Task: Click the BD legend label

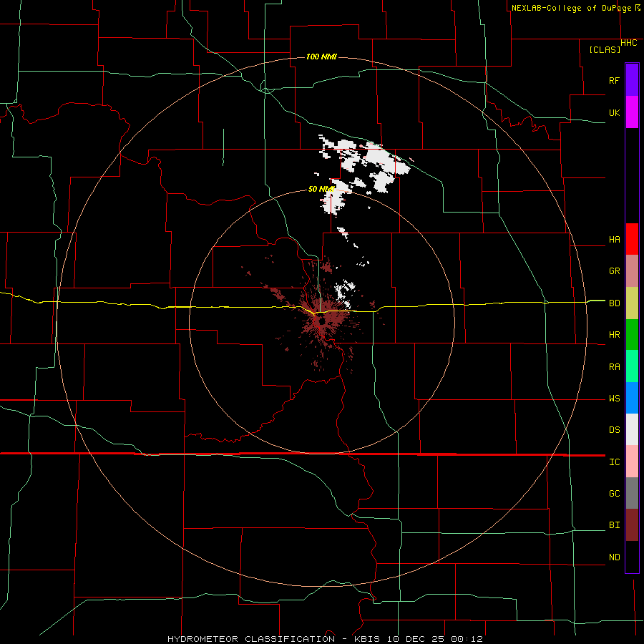Action: click(x=614, y=303)
